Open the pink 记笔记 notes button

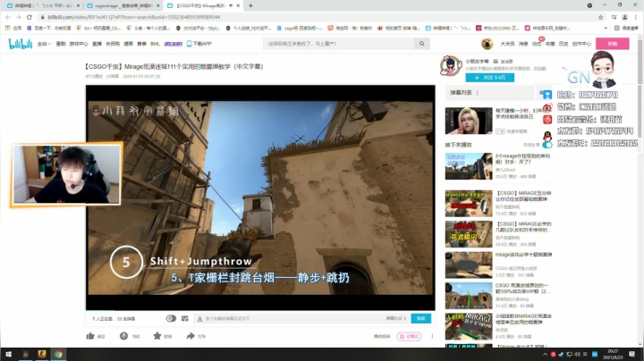coord(409,336)
